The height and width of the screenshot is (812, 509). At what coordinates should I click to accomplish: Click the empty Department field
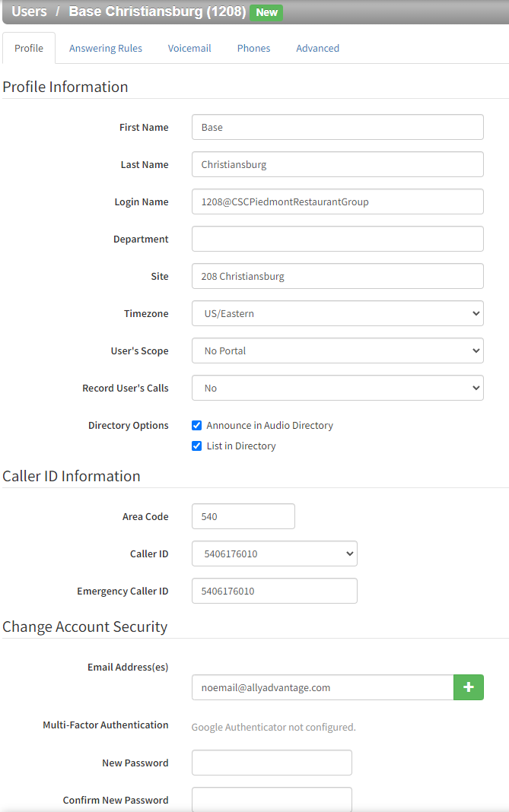[x=337, y=239]
